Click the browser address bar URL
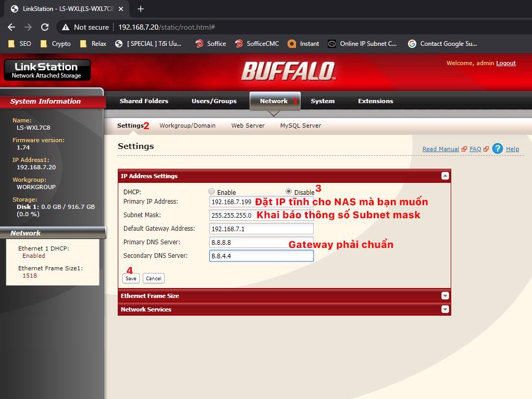 [x=167, y=27]
